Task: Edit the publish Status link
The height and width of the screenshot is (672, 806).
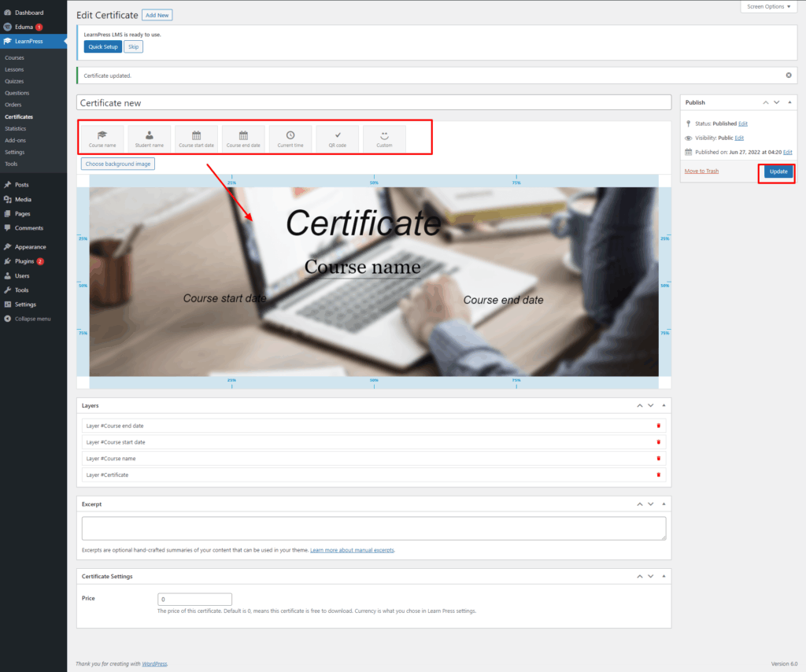Action: point(743,124)
